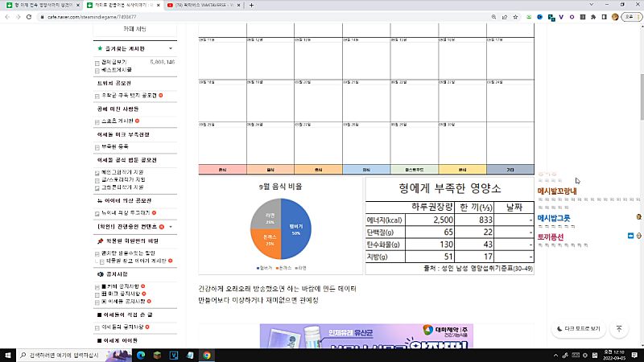Viewport: 644px width, 362px height.
Task: Reload the page with the refresh icon
Action: tap(29, 17)
